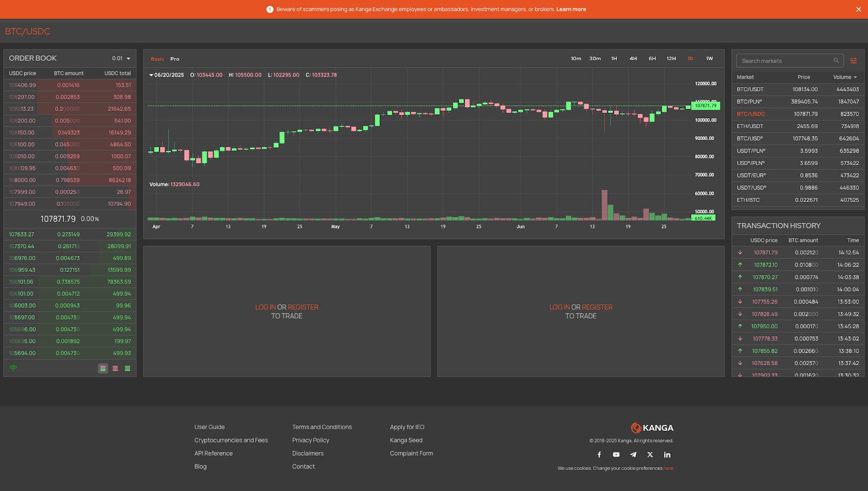
Task: Click the up arrow on the 14:06:22 trade
Action: 740,265
